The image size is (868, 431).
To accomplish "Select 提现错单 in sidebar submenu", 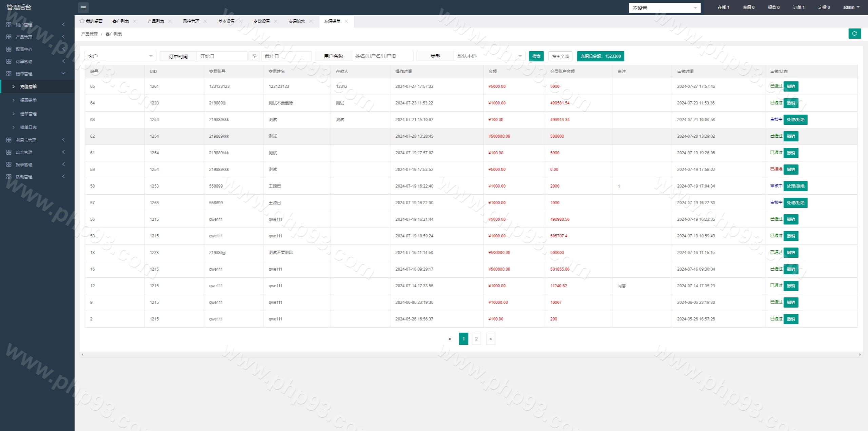I will tap(28, 100).
